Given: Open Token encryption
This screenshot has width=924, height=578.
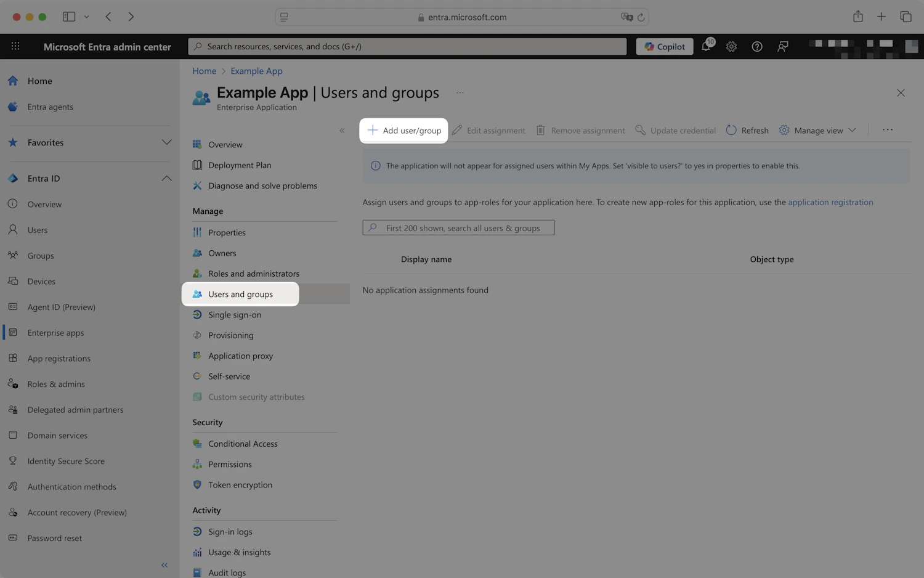Looking at the screenshot, I should [240, 485].
